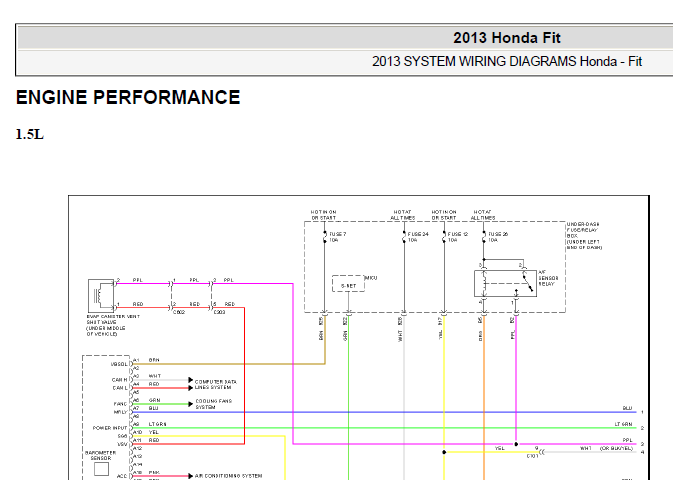Viewport: 673px width, 480px height.
Task: Click the "WHT (OR BLU/YEL)" wire label
Action: coord(606,448)
